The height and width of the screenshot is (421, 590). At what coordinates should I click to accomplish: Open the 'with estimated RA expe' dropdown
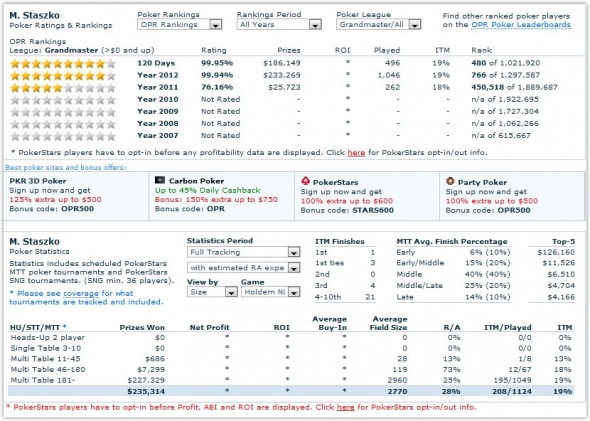pyautogui.click(x=243, y=267)
